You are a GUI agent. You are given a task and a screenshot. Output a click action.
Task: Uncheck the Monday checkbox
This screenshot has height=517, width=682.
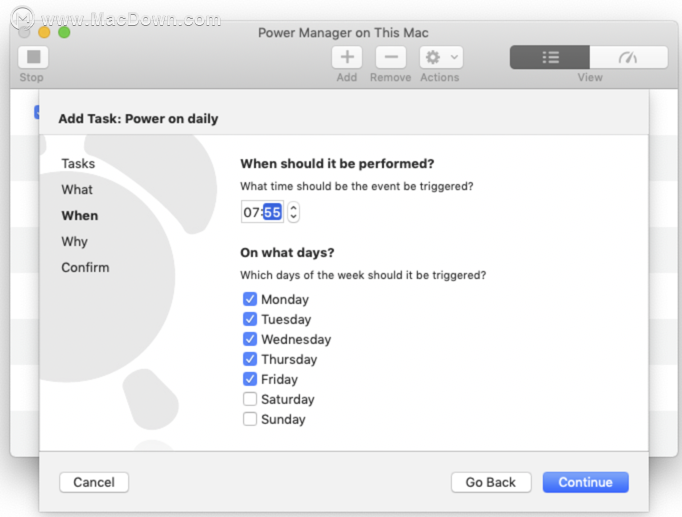coord(250,299)
